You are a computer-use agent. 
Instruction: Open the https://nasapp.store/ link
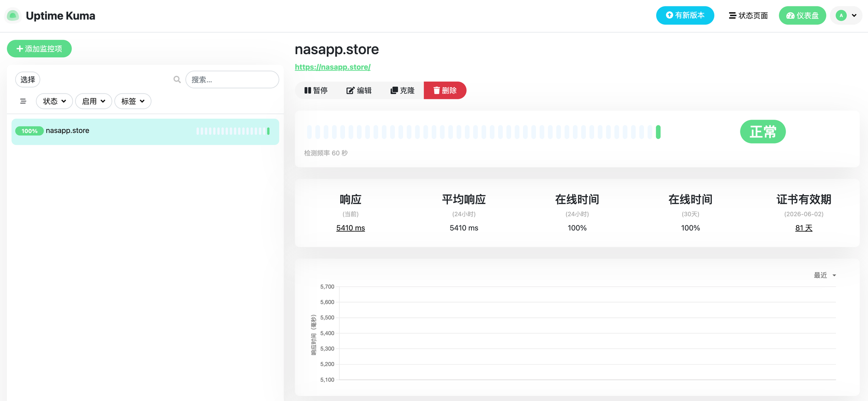coord(332,67)
